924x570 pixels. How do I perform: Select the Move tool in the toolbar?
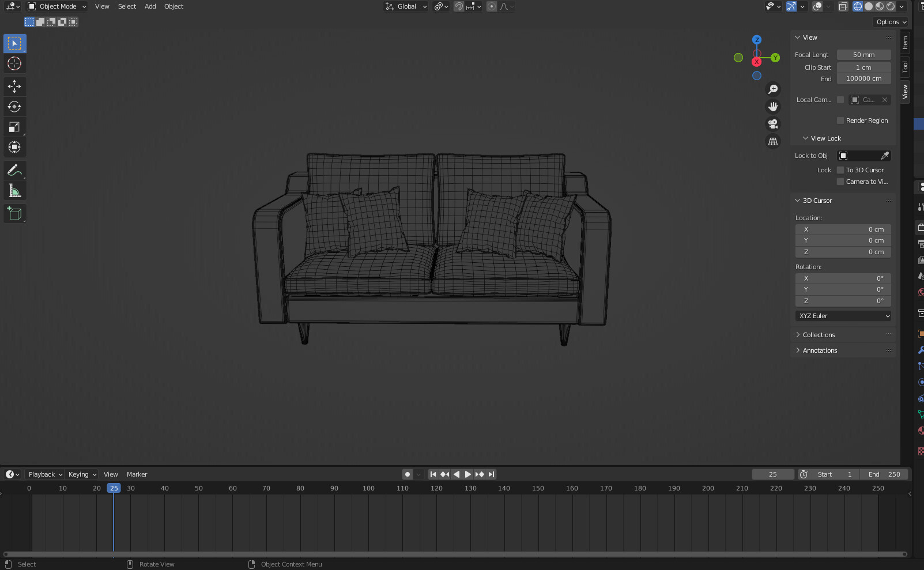click(x=14, y=86)
